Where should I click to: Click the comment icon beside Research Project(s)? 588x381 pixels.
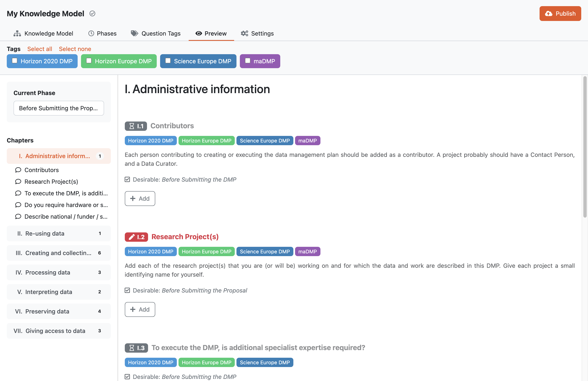tap(18, 181)
